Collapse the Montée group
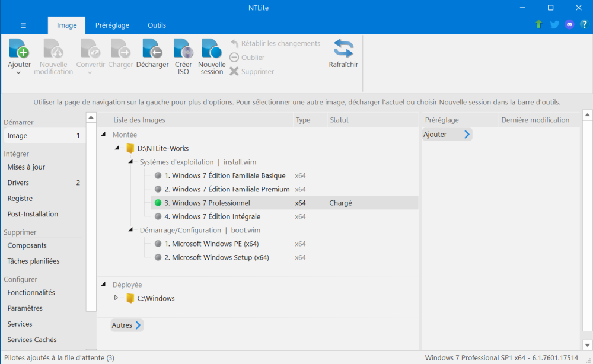Viewport: 593px width, 364px height. point(104,135)
